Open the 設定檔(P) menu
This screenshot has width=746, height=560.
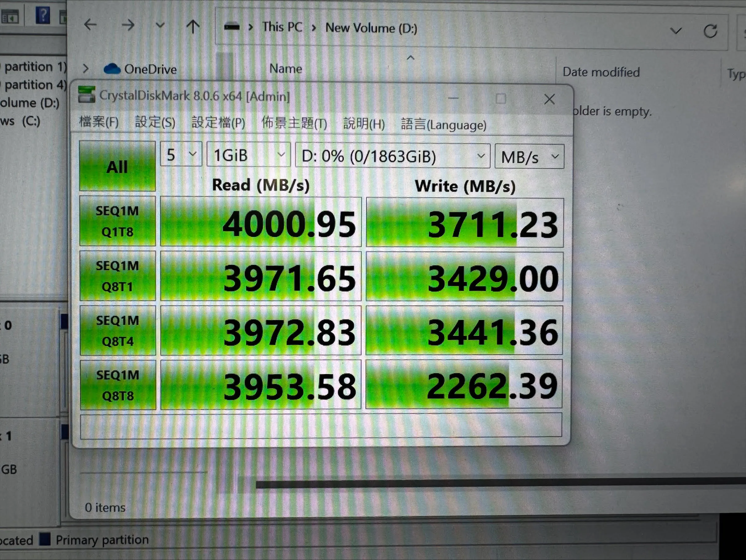tap(218, 122)
